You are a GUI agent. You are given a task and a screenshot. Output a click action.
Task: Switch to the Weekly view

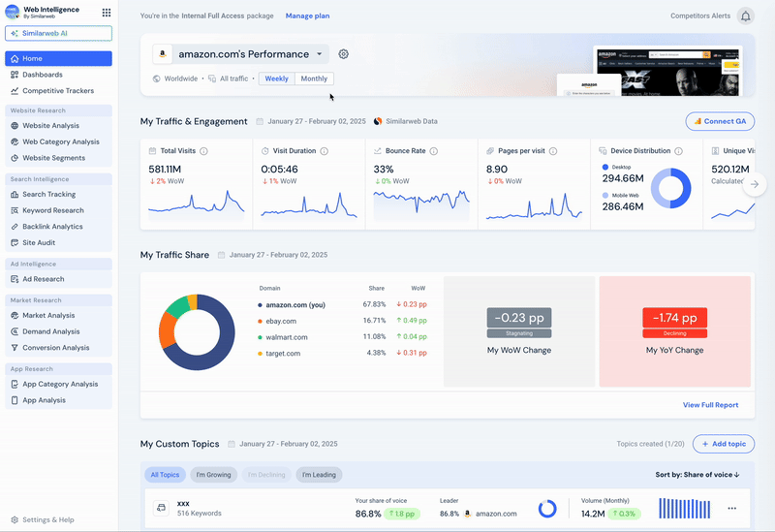pos(276,78)
